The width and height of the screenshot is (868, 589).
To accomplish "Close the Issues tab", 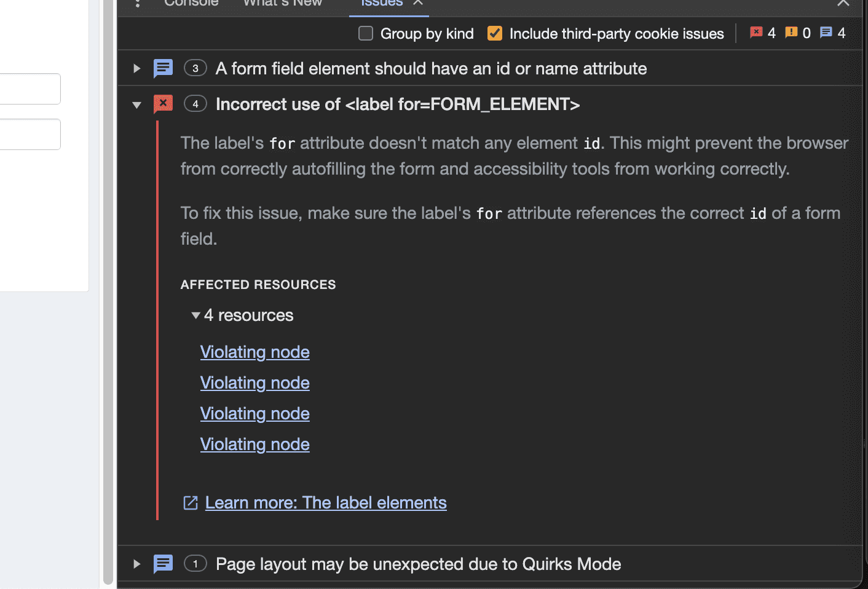I will [x=418, y=3].
